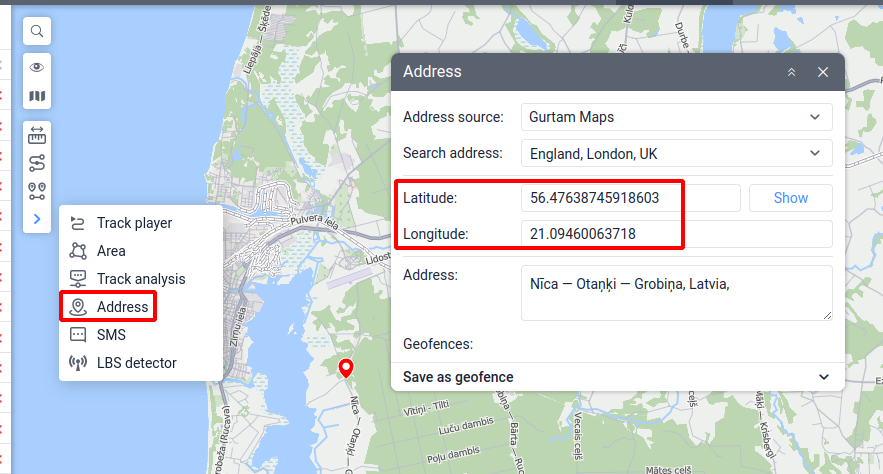The height and width of the screenshot is (474, 883).
Task: Open the Address tool
Action: click(122, 307)
